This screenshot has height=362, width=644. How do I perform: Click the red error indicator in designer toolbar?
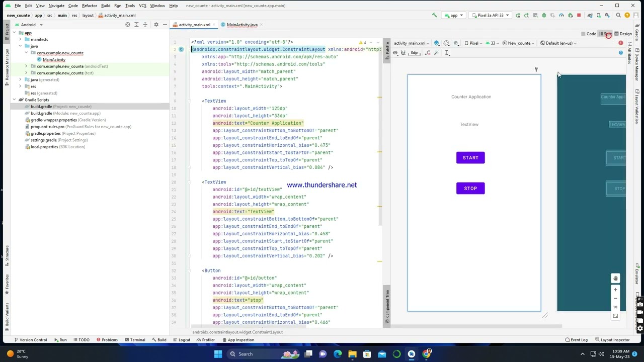(621, 43)
